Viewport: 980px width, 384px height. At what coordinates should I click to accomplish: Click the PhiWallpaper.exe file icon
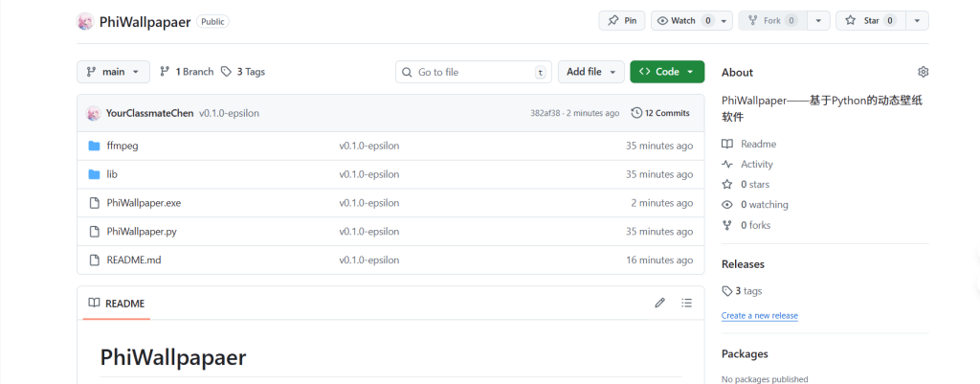(95, 203)
